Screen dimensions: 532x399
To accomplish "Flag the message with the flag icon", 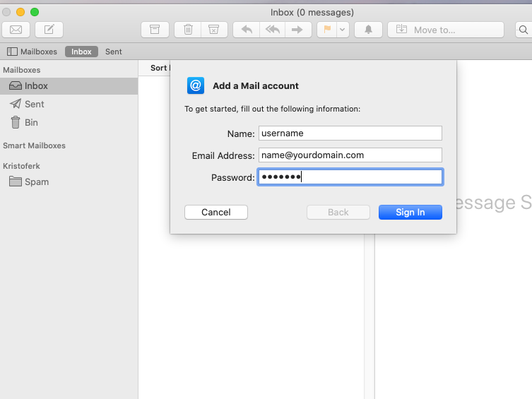I will coord(326,30).
